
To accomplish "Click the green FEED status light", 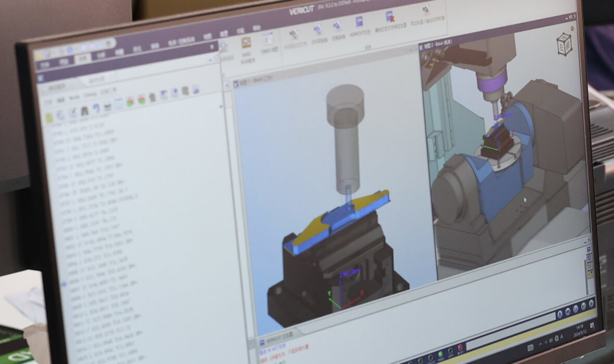I will pos(441,354).
